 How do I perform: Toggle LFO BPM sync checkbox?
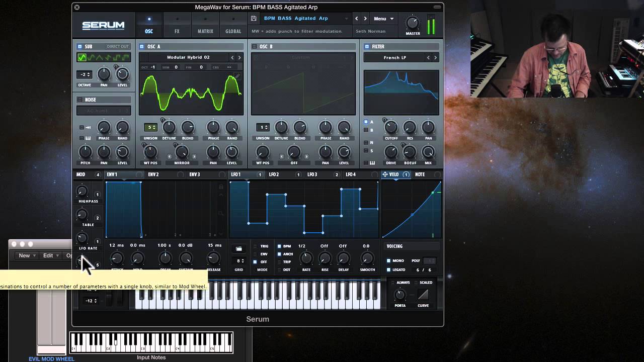279,246
